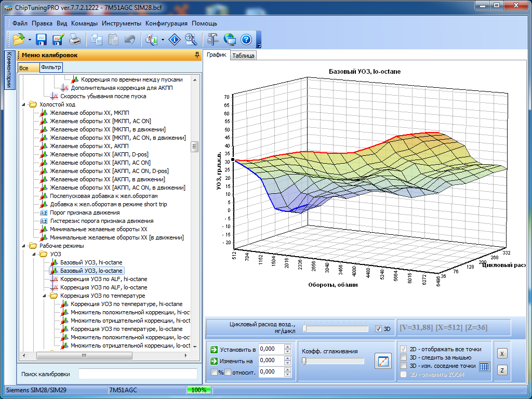
Task: Toggle the 3D checkbox
Action: (x=378, y=329)
